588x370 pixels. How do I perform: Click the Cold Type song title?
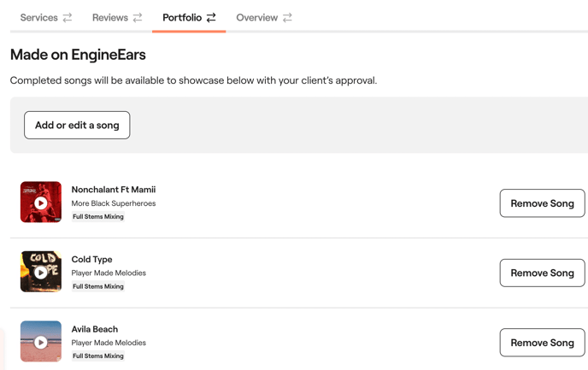(x=91, y=260)
